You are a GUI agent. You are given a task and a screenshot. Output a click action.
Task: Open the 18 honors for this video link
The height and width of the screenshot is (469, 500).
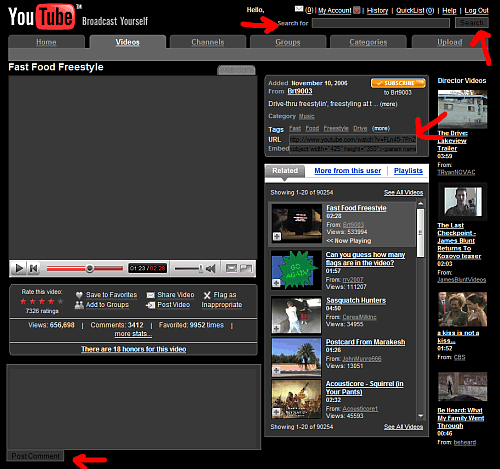(x=134, y=349)
